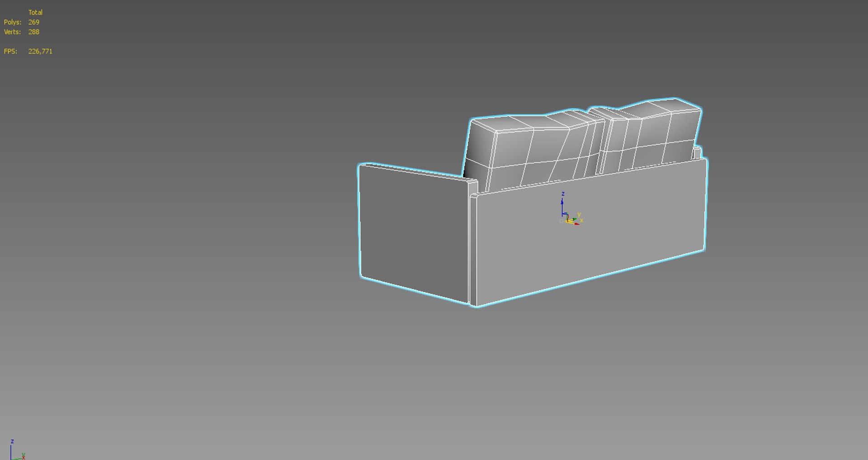
Task: Click the "Polys:" statistics label
Action: [13, 22]
